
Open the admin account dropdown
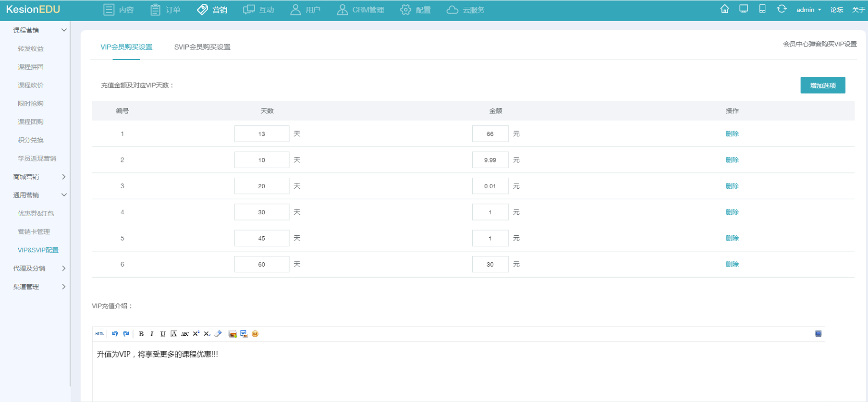coord(808,10)
